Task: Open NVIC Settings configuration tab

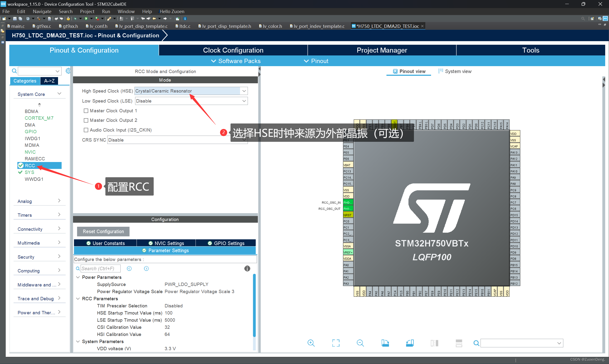Action: pos(166,243)
